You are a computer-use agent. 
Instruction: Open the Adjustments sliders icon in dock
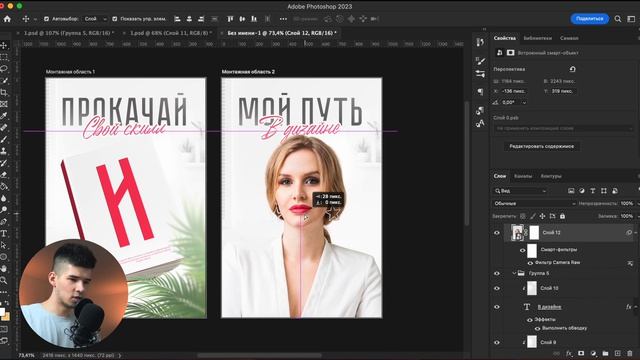(480, 74)
